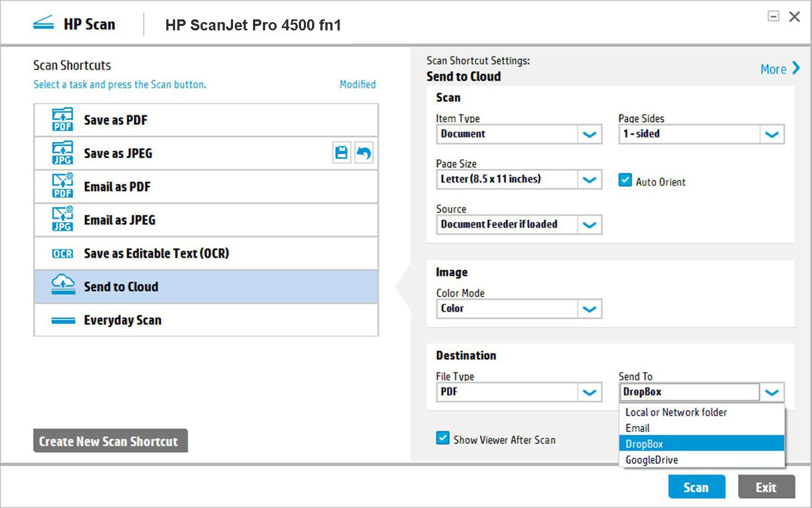Select DropBox in the Send To list
Image resolution: width=812 pixels, height=508 pixels.
pos(702,443)
